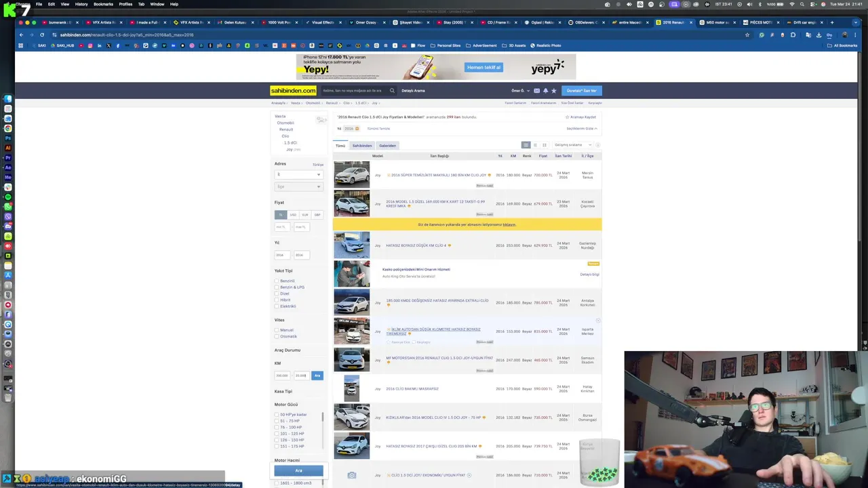
Task: Switch to classic list view icon
Action: tap(526, 145)
